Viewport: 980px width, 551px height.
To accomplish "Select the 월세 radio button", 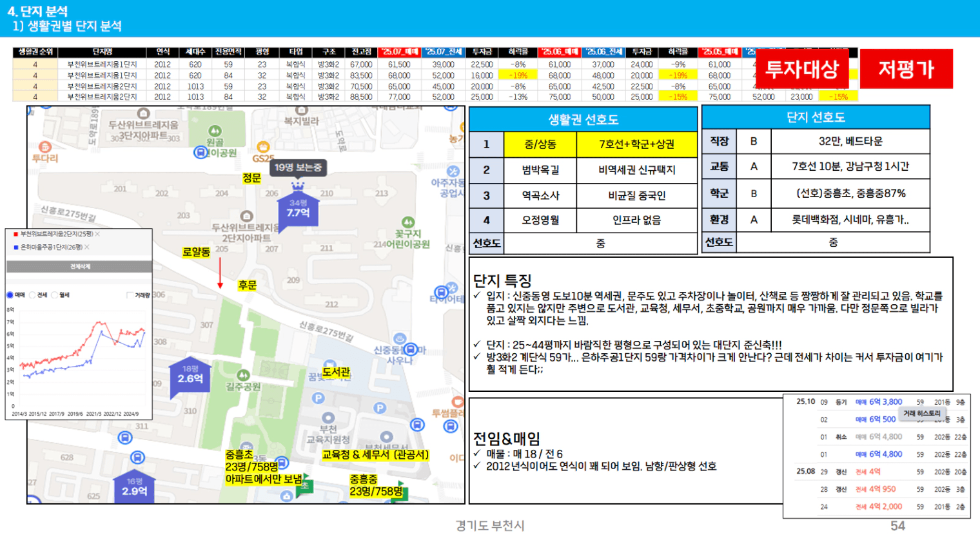I will pos(55,295).
